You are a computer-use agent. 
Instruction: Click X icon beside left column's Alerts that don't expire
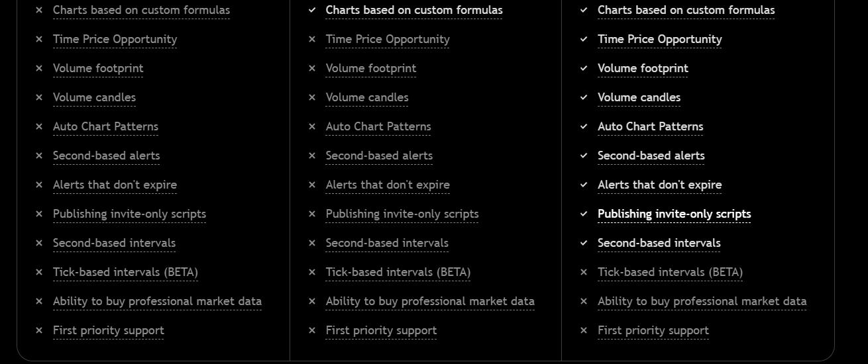click(39, 185)
